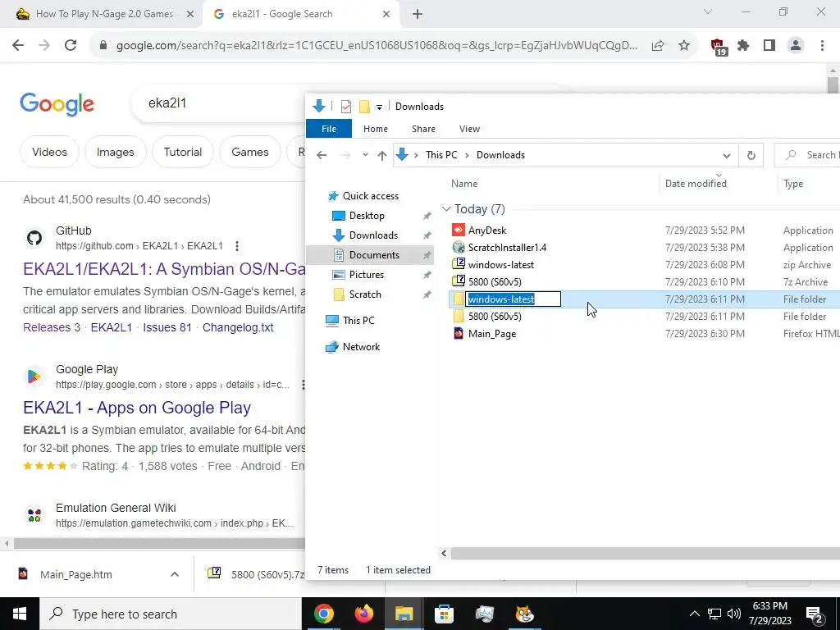Viewport: 840px width, 630px height.
Task: Click Explorer back arrow
Action: pyautogui.click(x=322, y=155)
